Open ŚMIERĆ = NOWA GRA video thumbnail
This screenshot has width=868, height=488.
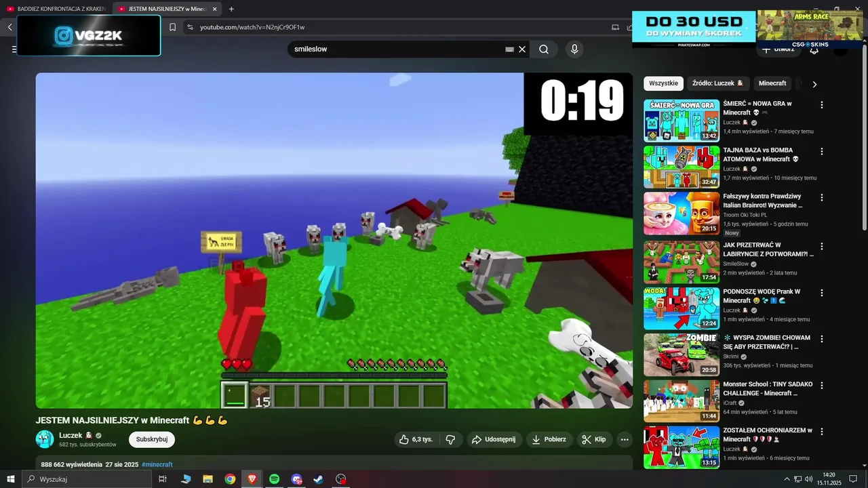(682, 121)
